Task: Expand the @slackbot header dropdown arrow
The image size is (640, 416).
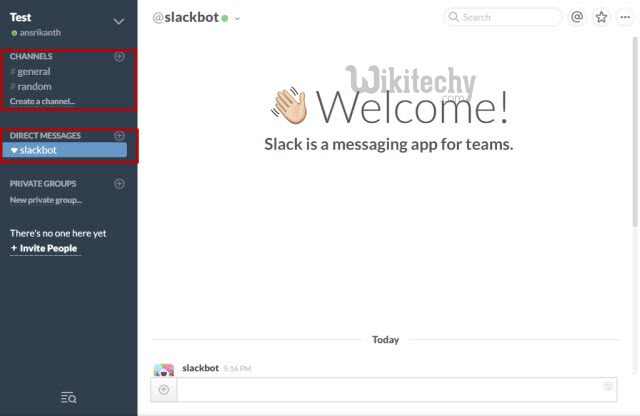Action: 238,18
